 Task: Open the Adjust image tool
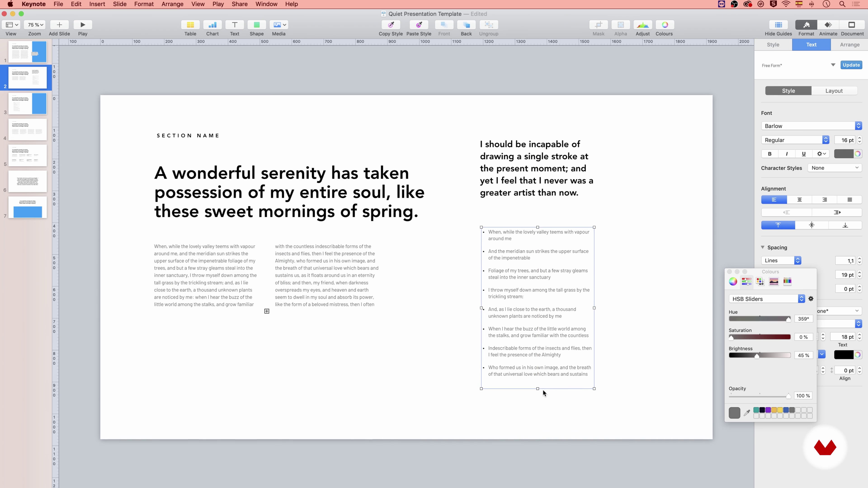(x=642, y=25)
